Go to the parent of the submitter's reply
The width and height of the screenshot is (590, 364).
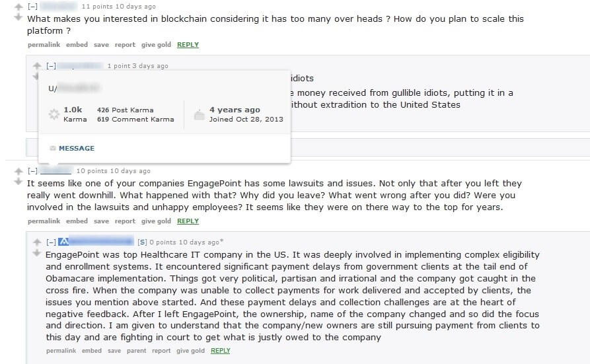click(x=136, y=351)
